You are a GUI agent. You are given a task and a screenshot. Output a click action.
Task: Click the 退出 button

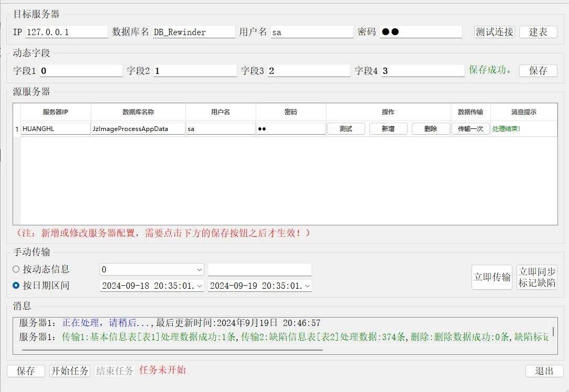click(544, 371)
